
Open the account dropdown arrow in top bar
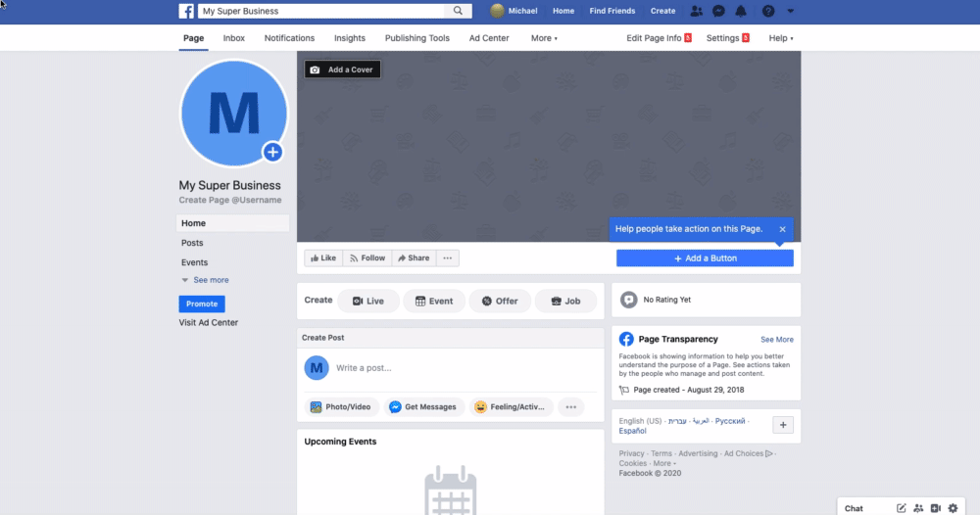click(x=791, y=11)
